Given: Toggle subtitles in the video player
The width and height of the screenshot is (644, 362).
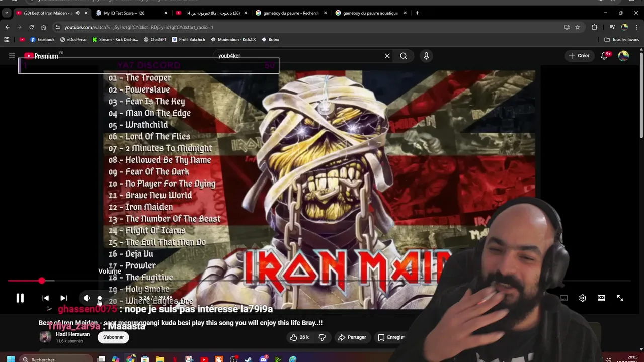Looking at the screenshot, I should pyautogui.click(x=564, y=298).
